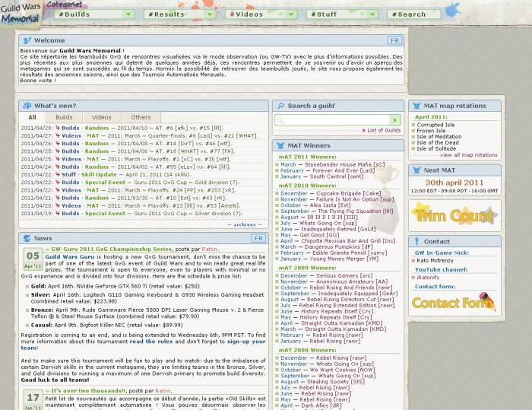The height and width of the screenshot is (410, 532).
Task: Click the Next MAT header icon
Action: 416,170
